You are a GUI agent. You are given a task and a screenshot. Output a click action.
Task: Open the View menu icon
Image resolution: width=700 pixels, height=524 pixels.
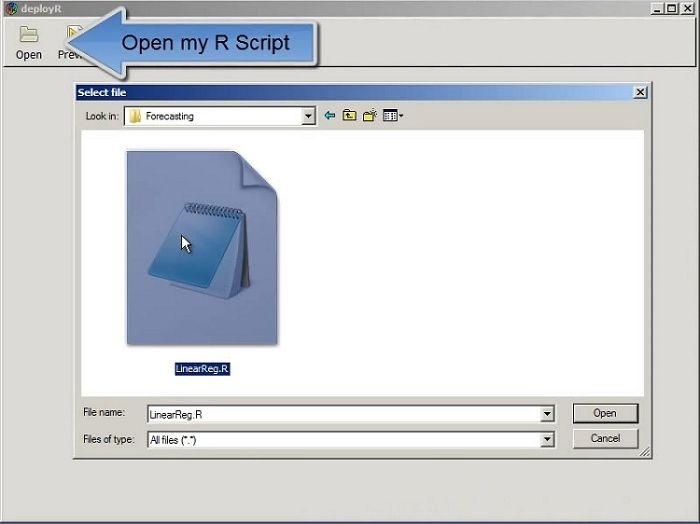(x=391, y=116)
